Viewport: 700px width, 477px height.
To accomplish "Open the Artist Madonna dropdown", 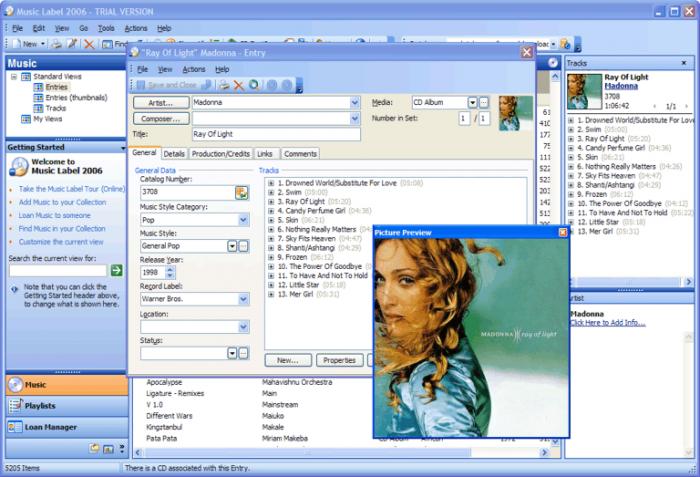I will [354, 103].
